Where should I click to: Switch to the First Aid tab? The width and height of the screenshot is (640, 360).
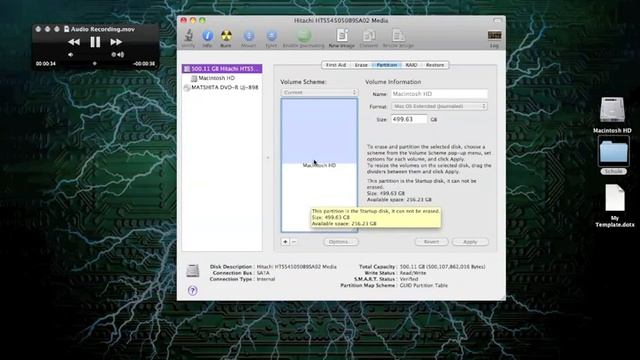(x=336, y=65)
